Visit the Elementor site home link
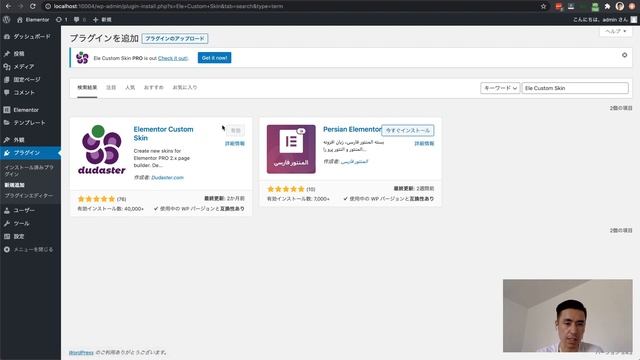 (x=33, y=20)
